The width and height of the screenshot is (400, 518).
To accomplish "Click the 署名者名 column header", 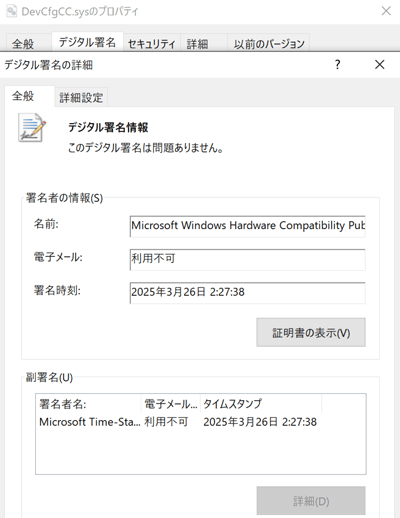I will click(x=89, y=404).
